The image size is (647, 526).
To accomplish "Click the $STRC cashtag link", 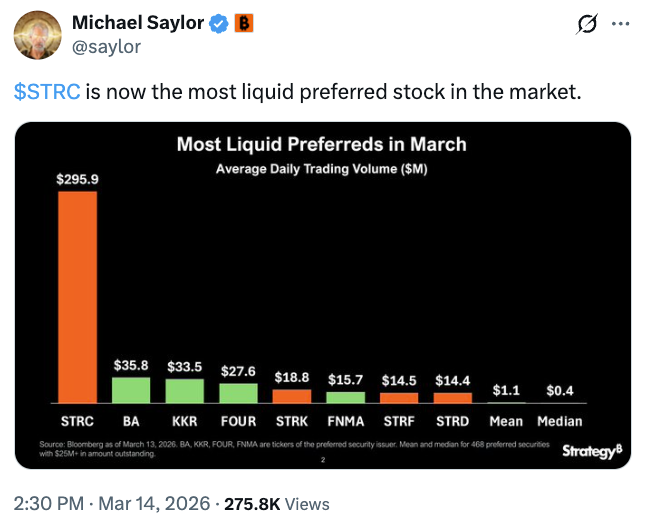I will tap(47, 92).
